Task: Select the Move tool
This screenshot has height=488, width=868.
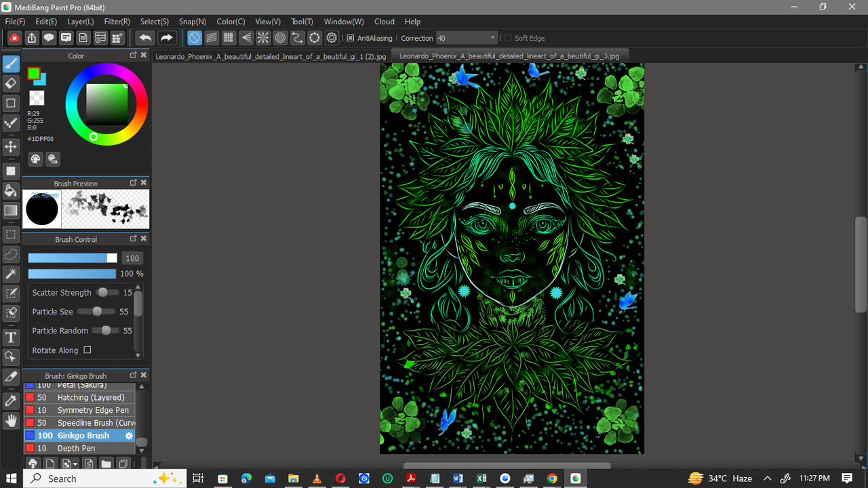Action: click(11, 146)
